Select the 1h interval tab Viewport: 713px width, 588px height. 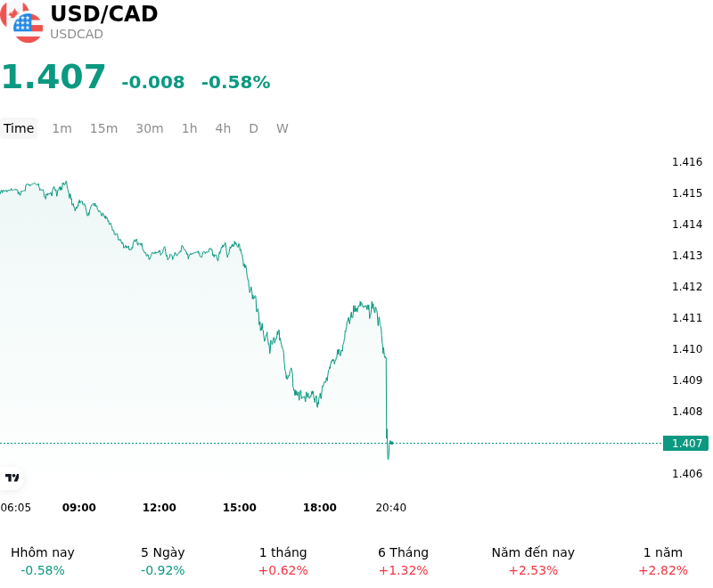[190, 128]
